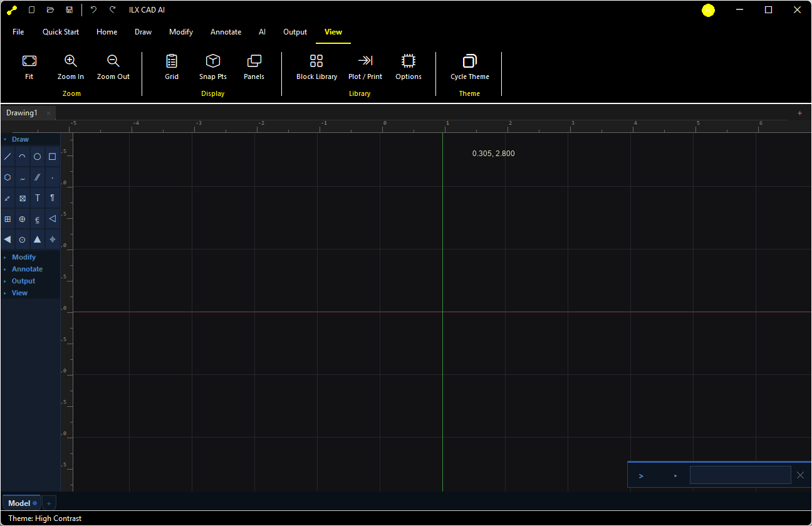Screen dimensions: 812x526
Task: Click the Undo arrow icon
Action: point(93,10)
